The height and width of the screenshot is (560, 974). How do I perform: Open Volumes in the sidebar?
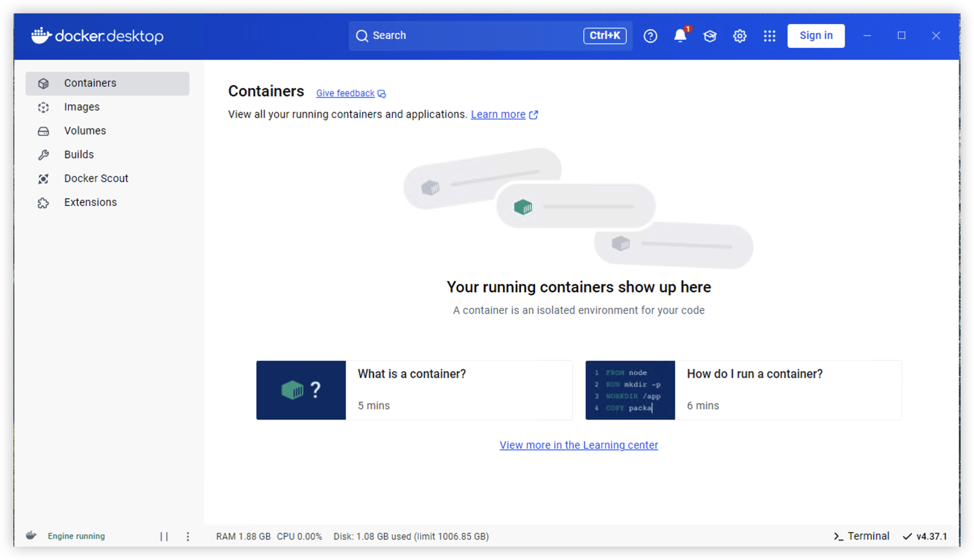[107, 131]
